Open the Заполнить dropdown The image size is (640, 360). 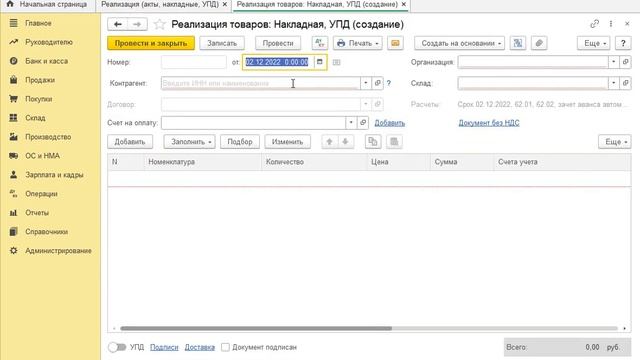tap(190, 142)
